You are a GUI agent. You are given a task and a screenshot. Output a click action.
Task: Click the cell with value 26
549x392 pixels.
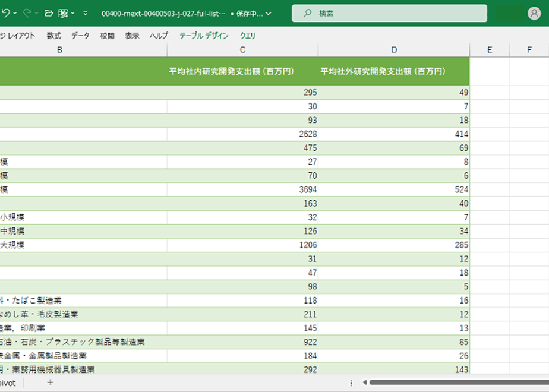tap(394, 356)
